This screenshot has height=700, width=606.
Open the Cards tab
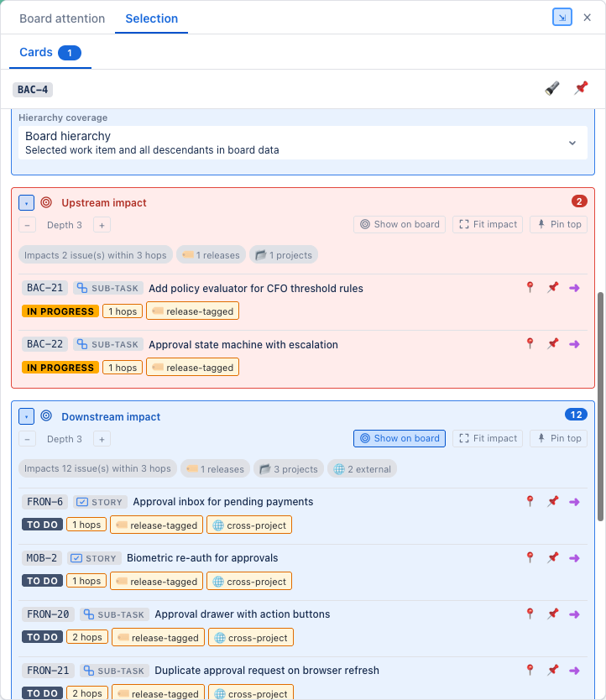(50, 53)
